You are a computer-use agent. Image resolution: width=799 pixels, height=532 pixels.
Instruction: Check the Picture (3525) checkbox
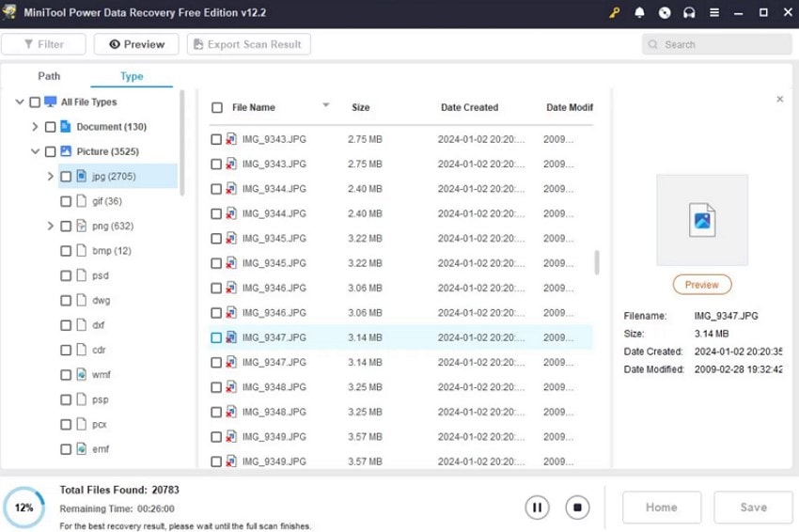tap(51, 152)
